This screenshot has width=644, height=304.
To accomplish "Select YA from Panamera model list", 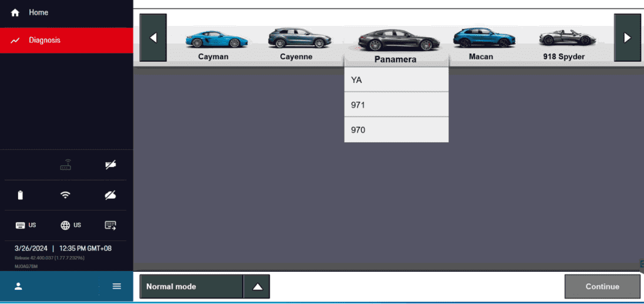I will coord(396,80).
